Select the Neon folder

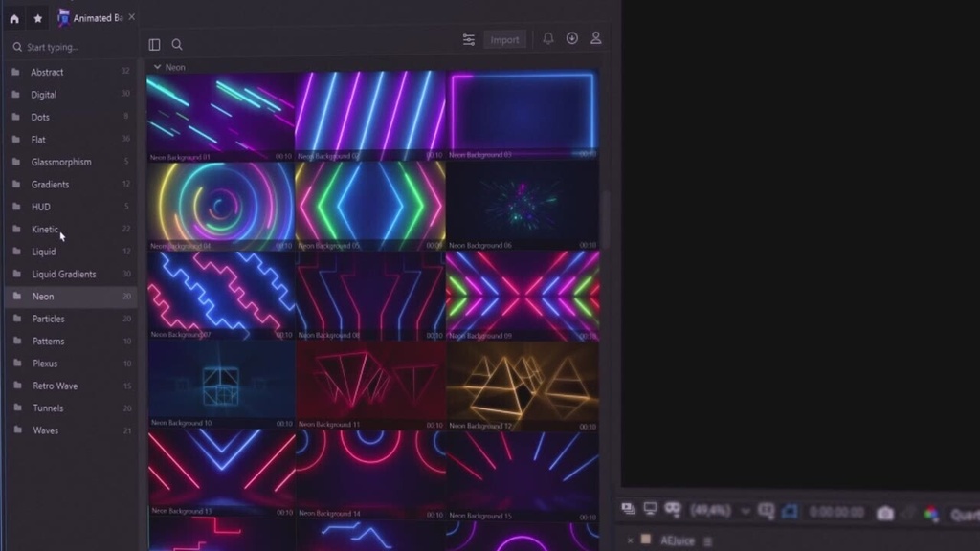tap(71, 297)
